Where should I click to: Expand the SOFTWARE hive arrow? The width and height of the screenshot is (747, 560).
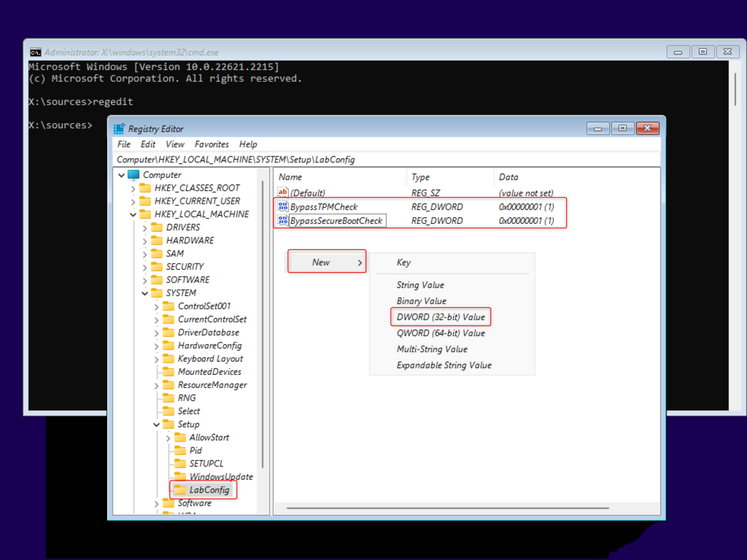coord(145,280)
